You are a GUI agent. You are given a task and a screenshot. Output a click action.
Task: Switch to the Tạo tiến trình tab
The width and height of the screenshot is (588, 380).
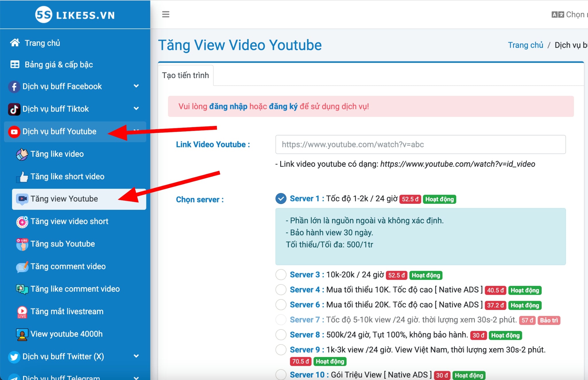click(185, 75)
